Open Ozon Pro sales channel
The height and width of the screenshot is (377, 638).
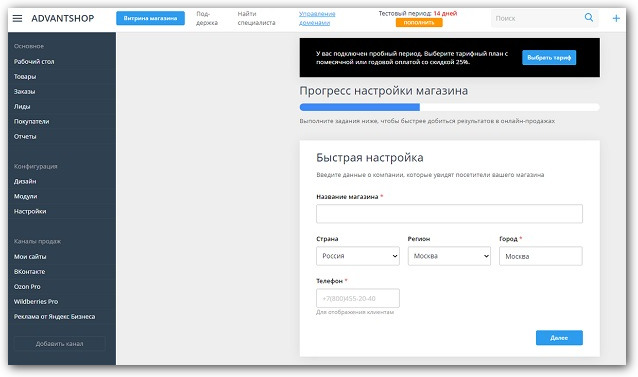[x=27, y=287]
